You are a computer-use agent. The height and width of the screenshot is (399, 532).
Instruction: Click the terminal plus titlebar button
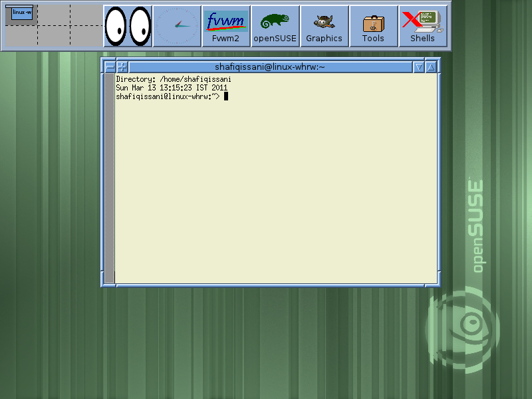122,67
